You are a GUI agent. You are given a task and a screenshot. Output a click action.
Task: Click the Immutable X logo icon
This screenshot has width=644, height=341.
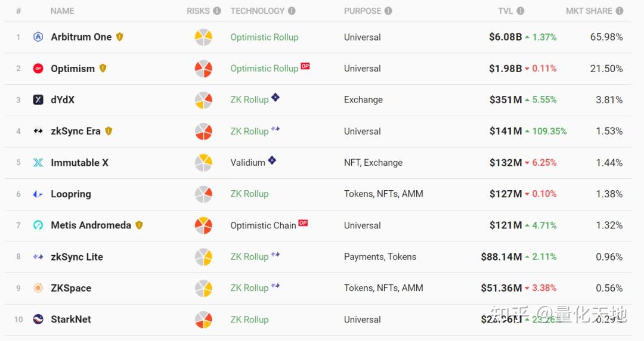[x=38, y=163]
